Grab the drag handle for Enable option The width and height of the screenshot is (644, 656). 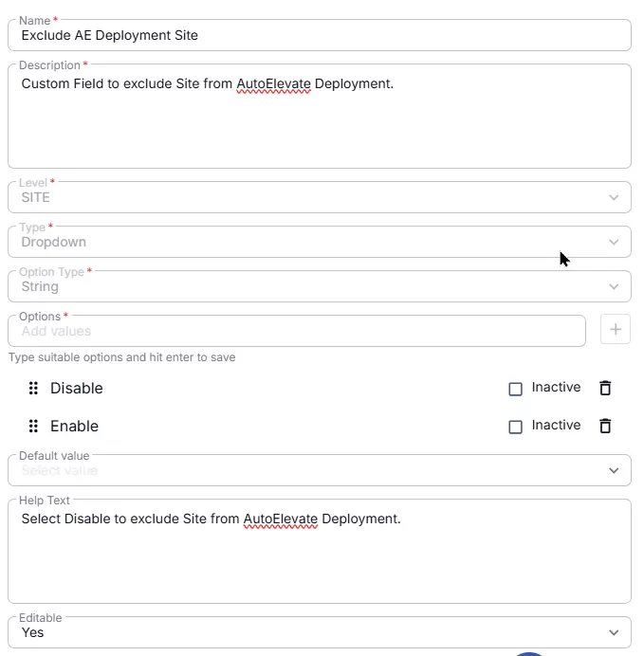[33, 426]
